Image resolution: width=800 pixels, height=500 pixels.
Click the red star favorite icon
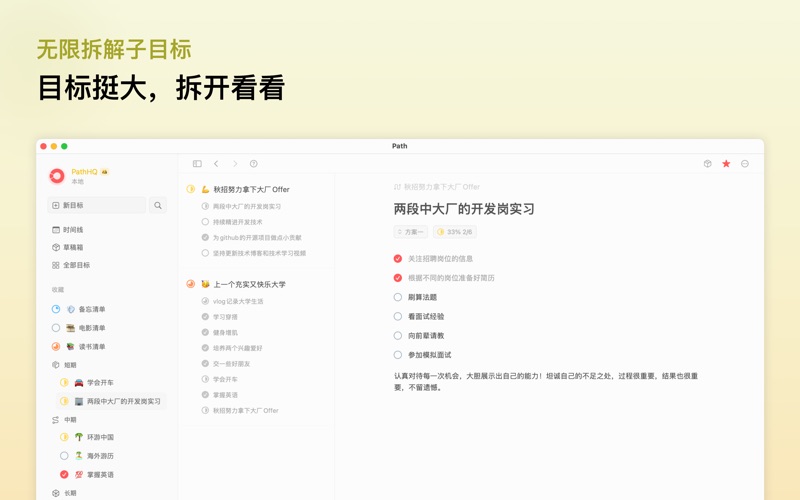click(726, 164)
